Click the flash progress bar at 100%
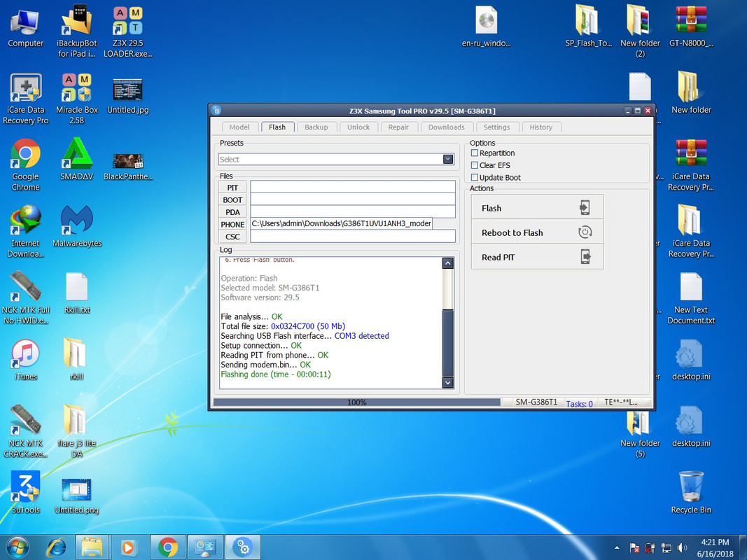Screen dimensions: 747x560 357,402
